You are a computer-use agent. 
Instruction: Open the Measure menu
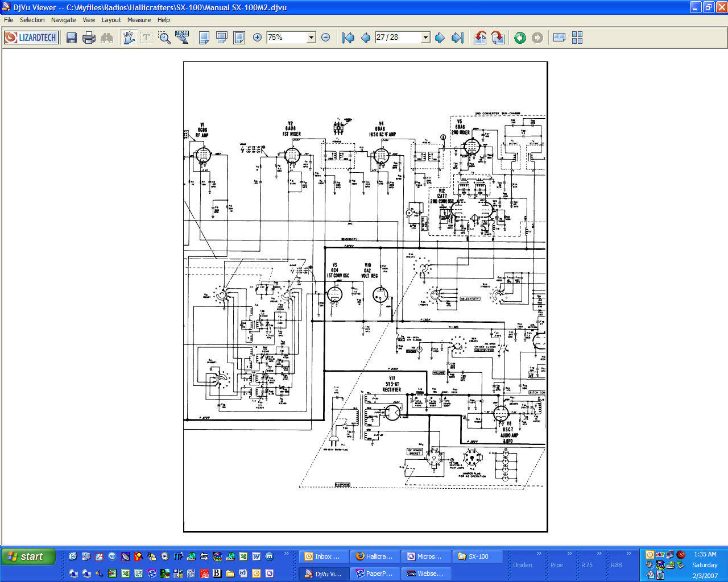click(x=139, y=20)
